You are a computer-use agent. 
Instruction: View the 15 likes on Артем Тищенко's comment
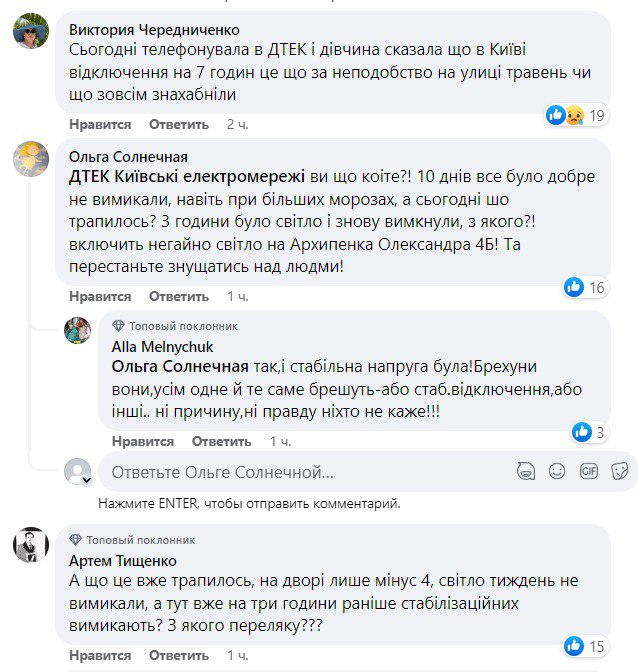pyautogui.click(x=585, y=645)
